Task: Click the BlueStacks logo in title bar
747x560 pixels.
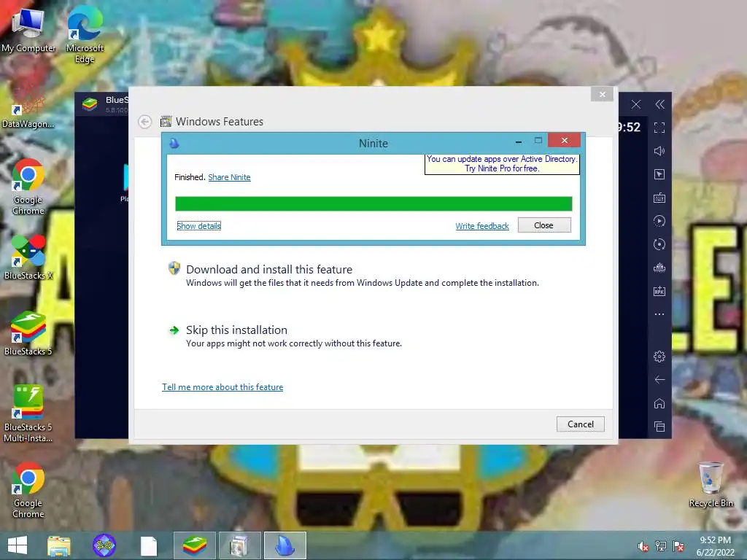Action: [90, 104]
